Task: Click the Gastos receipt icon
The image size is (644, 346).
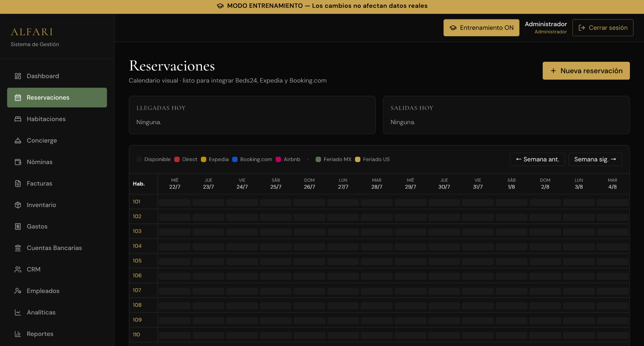Action: click(x=18, y=227)
